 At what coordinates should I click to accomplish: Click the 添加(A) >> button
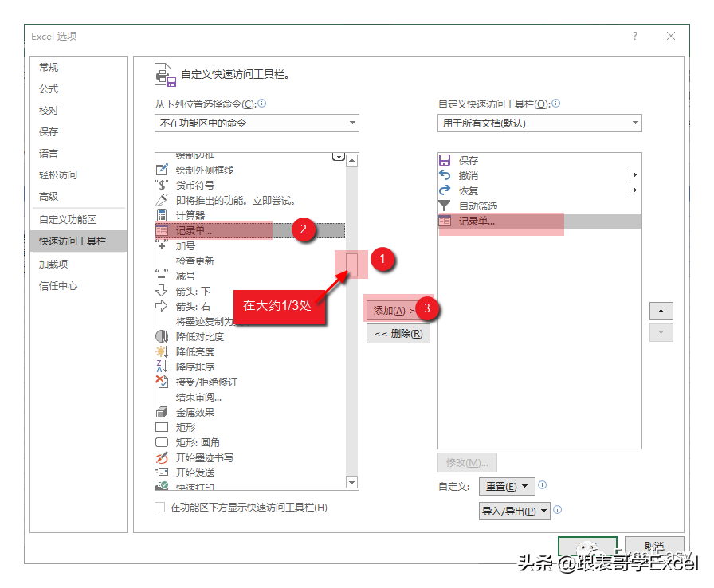click(398, 310)
